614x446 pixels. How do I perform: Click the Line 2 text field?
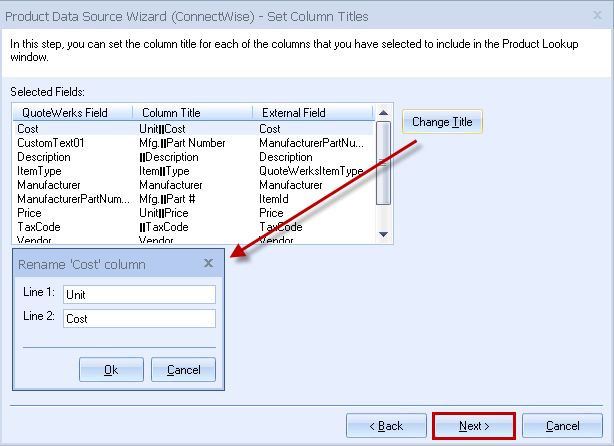139,319
